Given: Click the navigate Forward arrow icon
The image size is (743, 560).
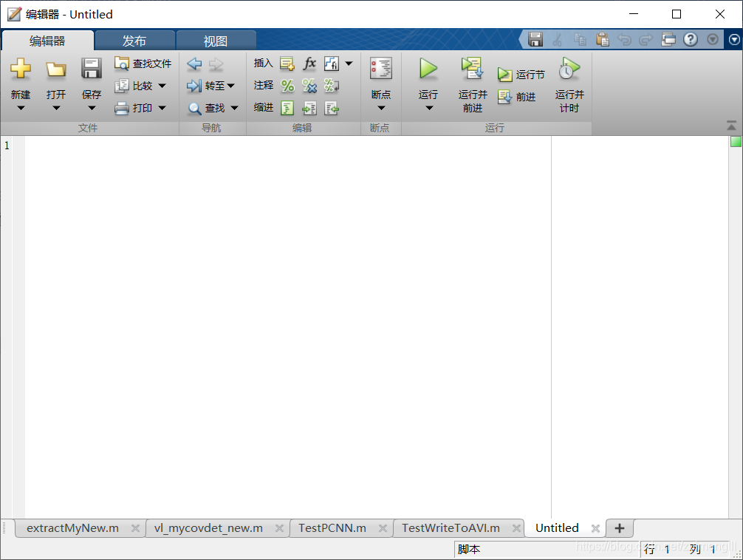Looking at the screenshot, I should click(216, 64).
